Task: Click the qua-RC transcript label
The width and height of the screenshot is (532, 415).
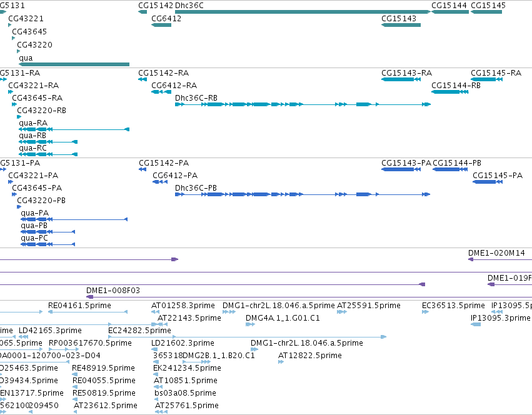Action: click(x=33, y=148)
